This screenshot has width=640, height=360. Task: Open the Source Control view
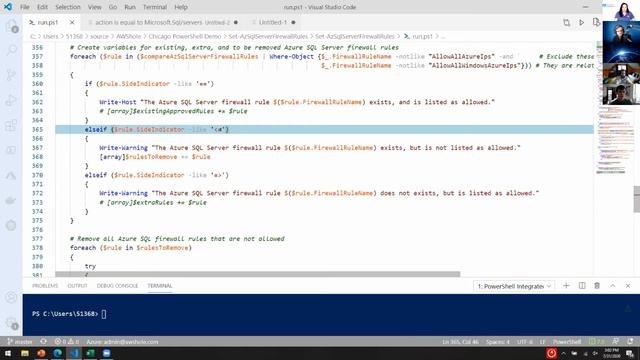(x=11, y=75)
